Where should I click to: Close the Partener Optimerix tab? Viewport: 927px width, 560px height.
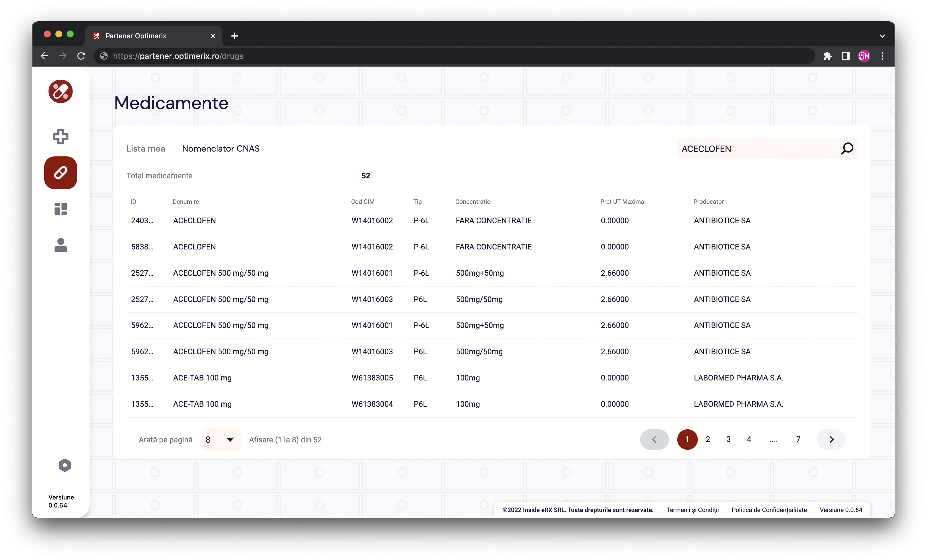213,36
